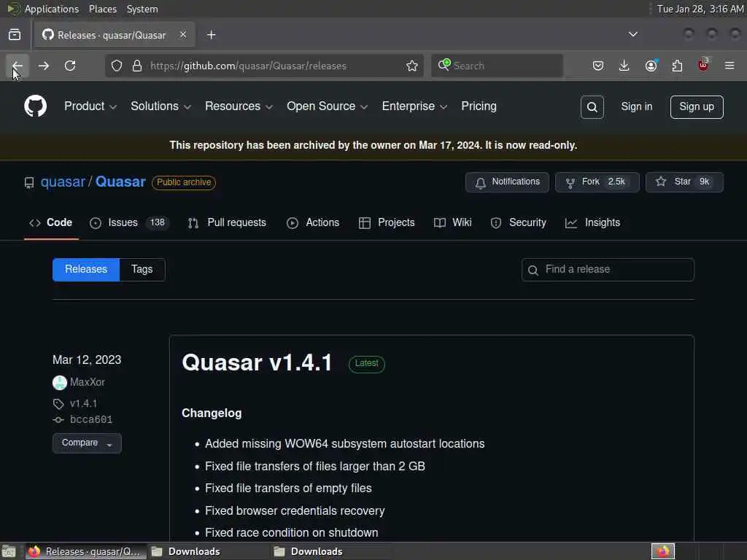Open the MaxXor author profile
This screenshot has width=747, height=560.
click(x=88, y=382)
